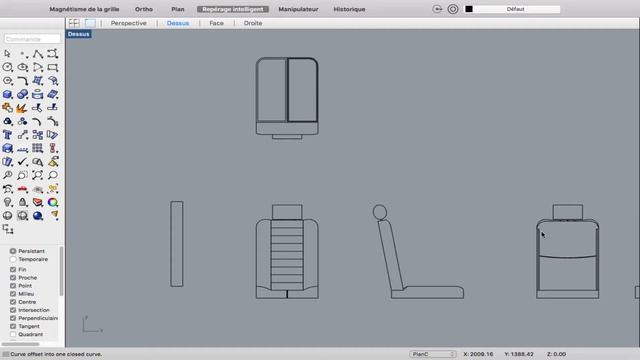The height and width of the screenshot is (360, 640).
Task: Click into the Commande input field
Action: (32, 39)
